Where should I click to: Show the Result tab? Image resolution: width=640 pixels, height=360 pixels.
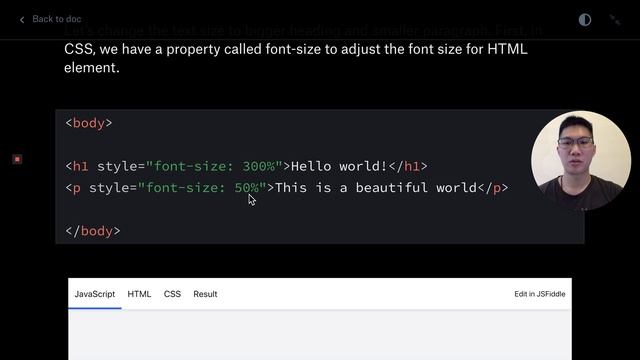point(205,294)
